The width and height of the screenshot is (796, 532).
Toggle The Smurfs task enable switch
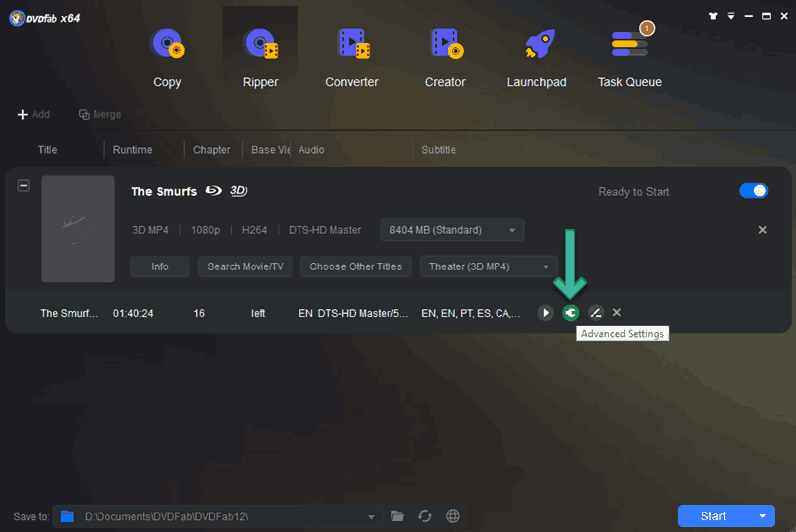(x=753, y=191)
